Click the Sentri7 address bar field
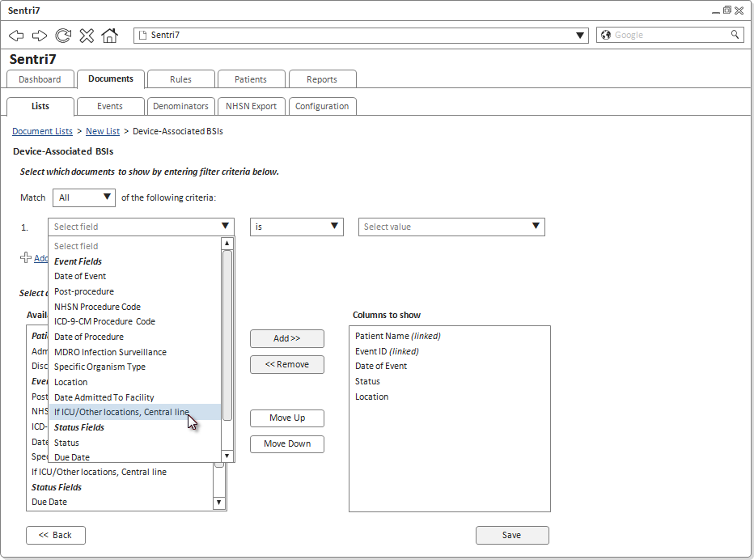 tap(361, 35)
